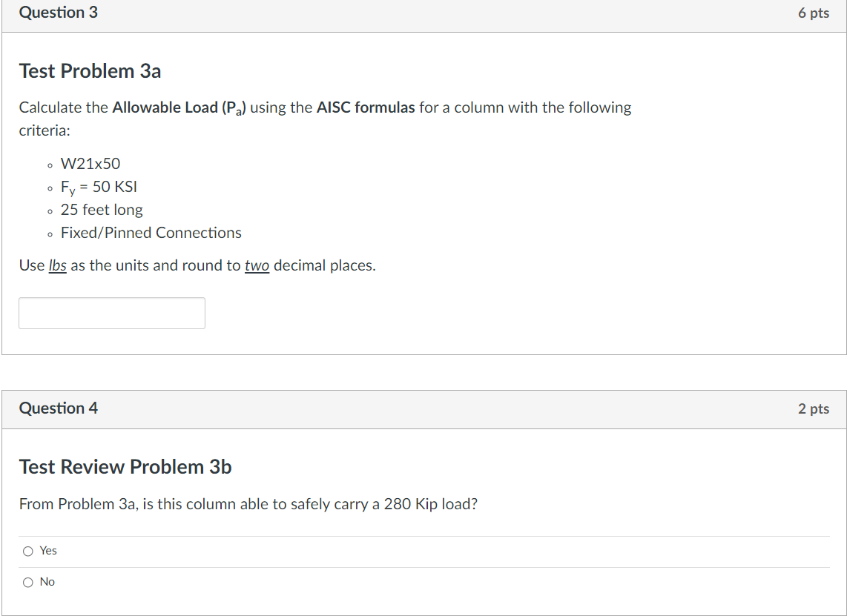
Task: Select the No radio button
Action: pos(27,582)
